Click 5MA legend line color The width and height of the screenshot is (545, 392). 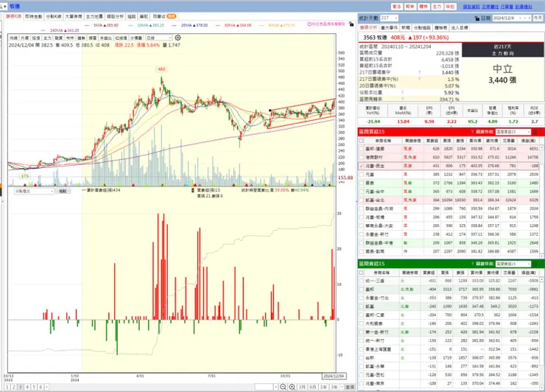click(87, 25)
